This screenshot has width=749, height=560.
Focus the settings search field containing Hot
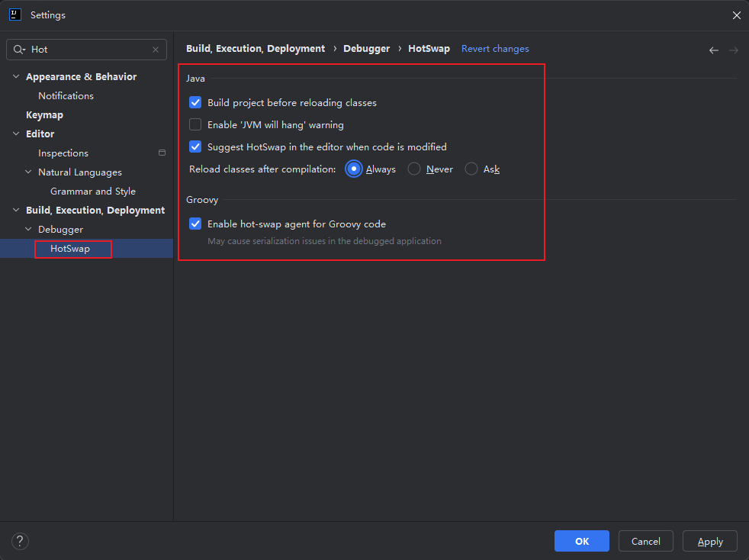tap(86, 50)
